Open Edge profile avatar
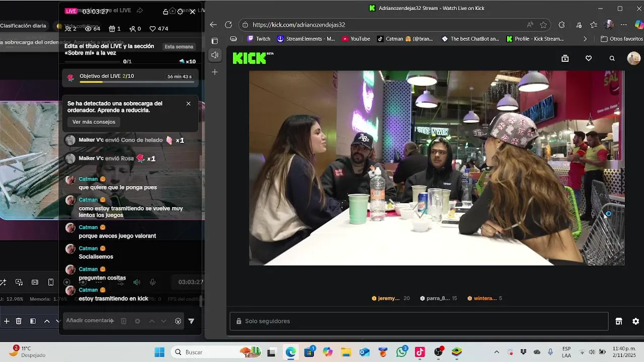The height and width of the screenshot is (362, 644). (609, 25)
